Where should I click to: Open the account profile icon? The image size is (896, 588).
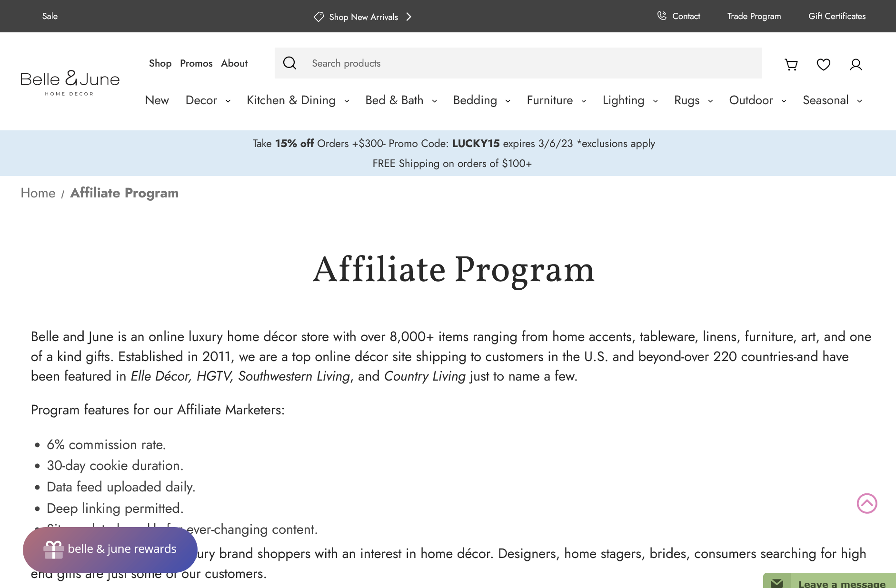click(x=856, y=64)
